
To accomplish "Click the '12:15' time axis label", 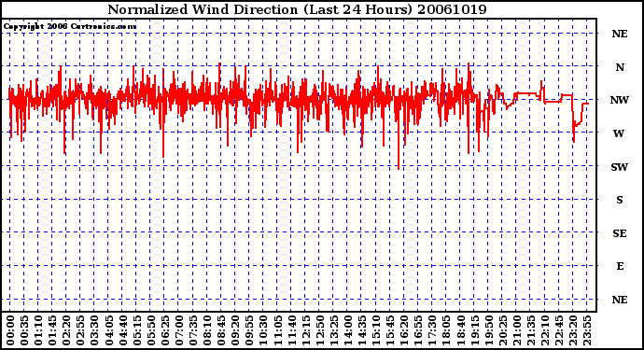I will pyautogui.click(x=305, y=330).
